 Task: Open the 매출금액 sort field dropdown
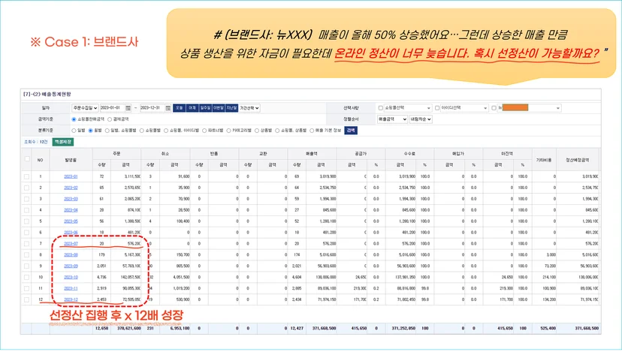pos(392,119)
